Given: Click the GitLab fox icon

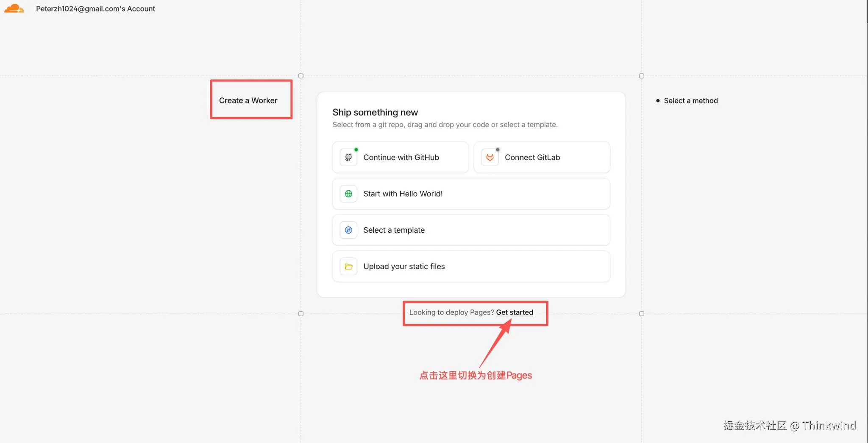Looking at the screenshot, I should click(490, 157).
